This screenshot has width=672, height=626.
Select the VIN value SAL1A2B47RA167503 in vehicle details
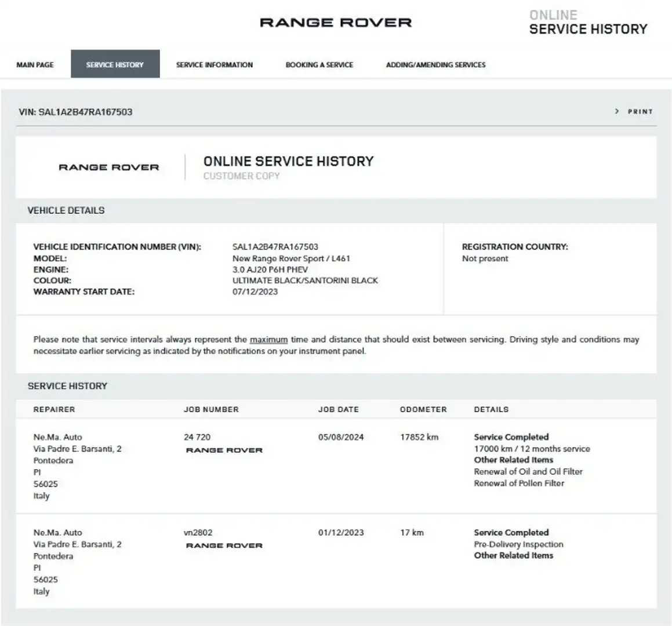click(x=275, y=247)
